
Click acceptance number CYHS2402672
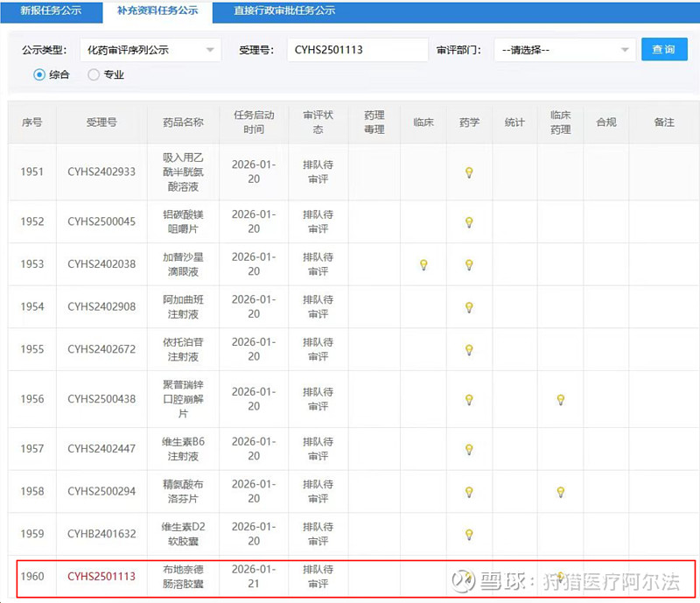pos(101,349)
